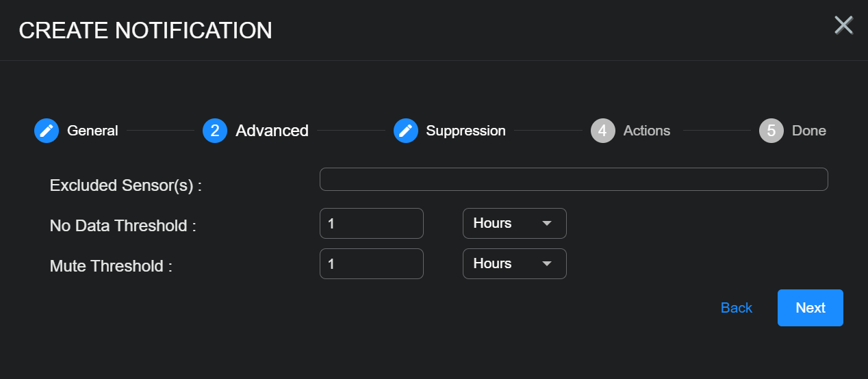The width and height of the screenshot is (868, 379).
Task: Close the Create Notification dialog
Action: pos(843,25)
